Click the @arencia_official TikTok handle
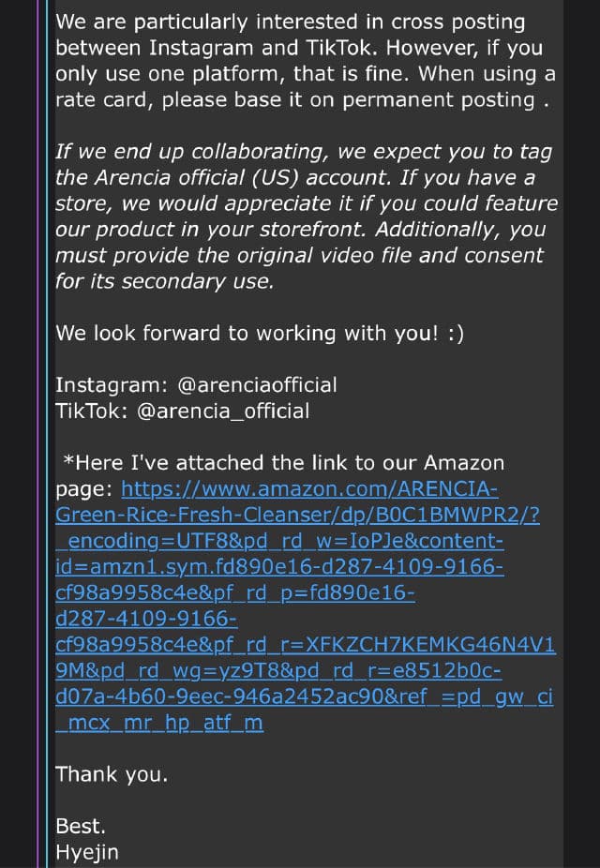The height and width of the screenshot is (868, 600). [x=223, y=411]
